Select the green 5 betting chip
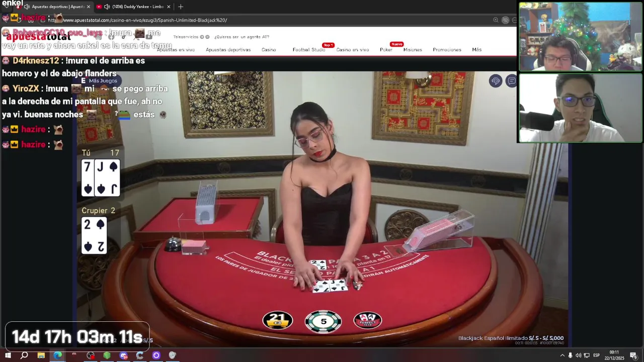 click(x=323, y=321)
